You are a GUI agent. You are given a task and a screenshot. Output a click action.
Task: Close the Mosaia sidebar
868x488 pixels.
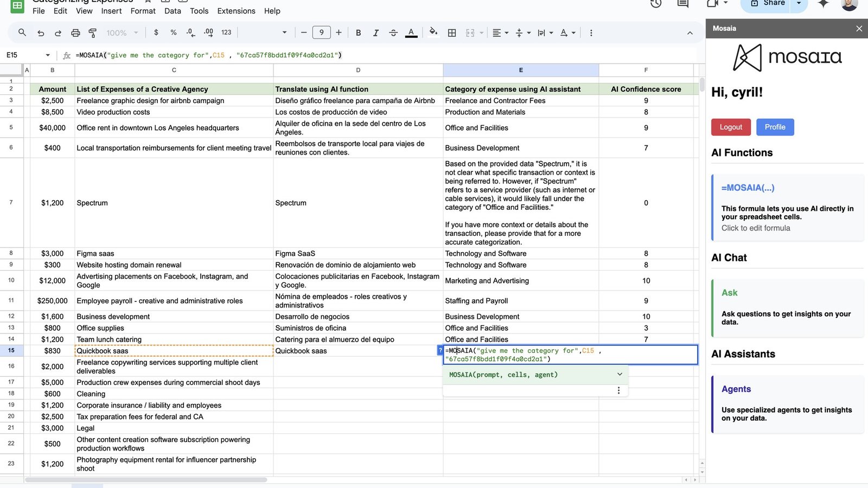point(859,28)
